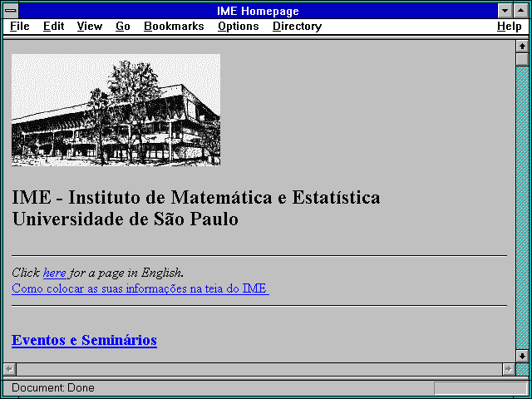The image size is (532, 399).
Task: Click the horizontal scrollbar left arrow
Action: [10, 369]
